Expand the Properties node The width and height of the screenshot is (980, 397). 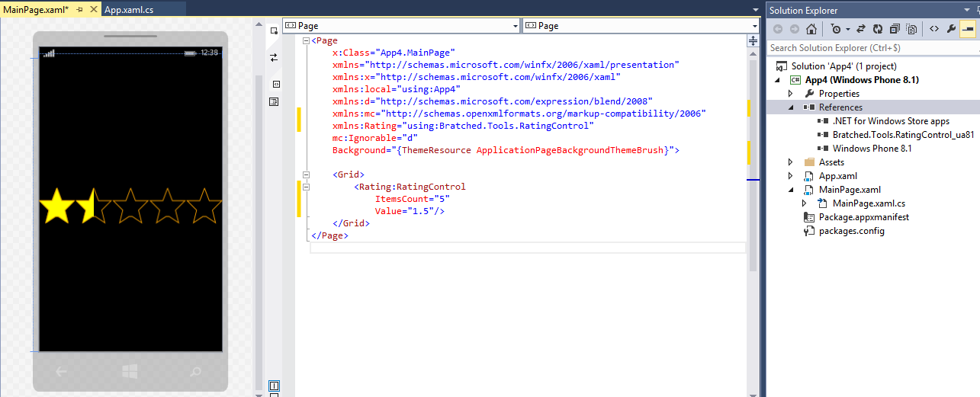[791, 93]
